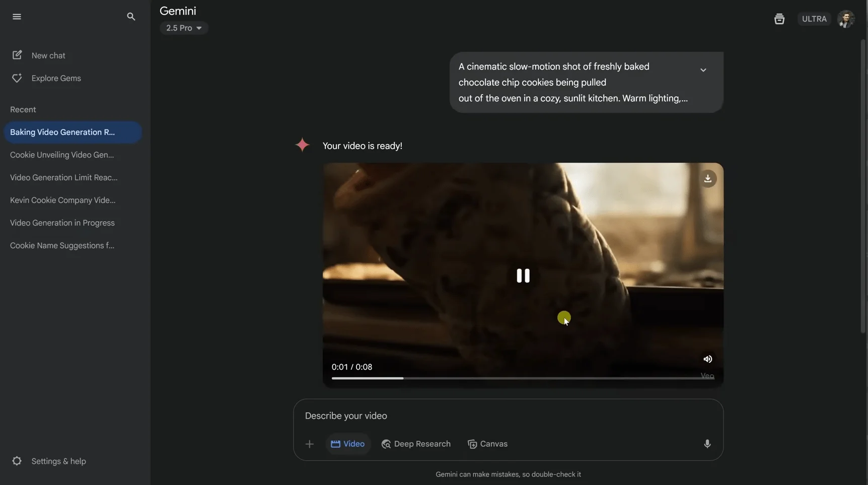This screenshot has width=868, height=485.
Task: Open search using the magnifier icon
Action: pos(131,17)
